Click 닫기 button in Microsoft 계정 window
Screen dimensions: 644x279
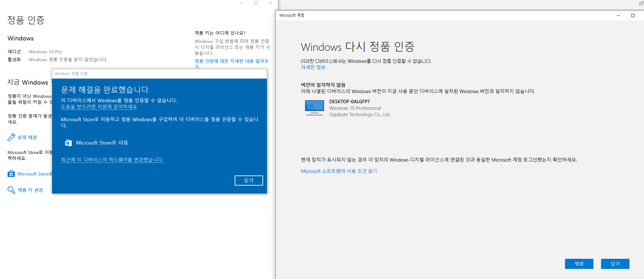tap(615, 264)
